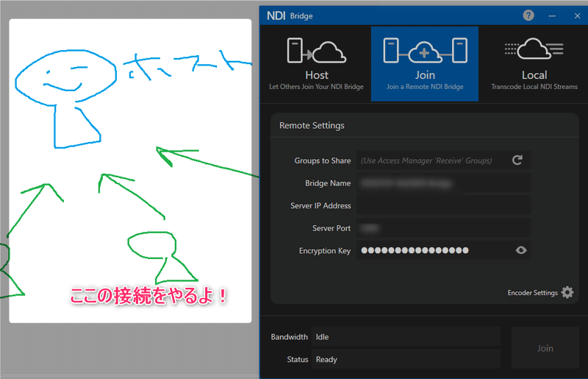The width and height of the screenshot is (588, 379).
Task: Switch to the Host tab
Action: tap(316, 64)
